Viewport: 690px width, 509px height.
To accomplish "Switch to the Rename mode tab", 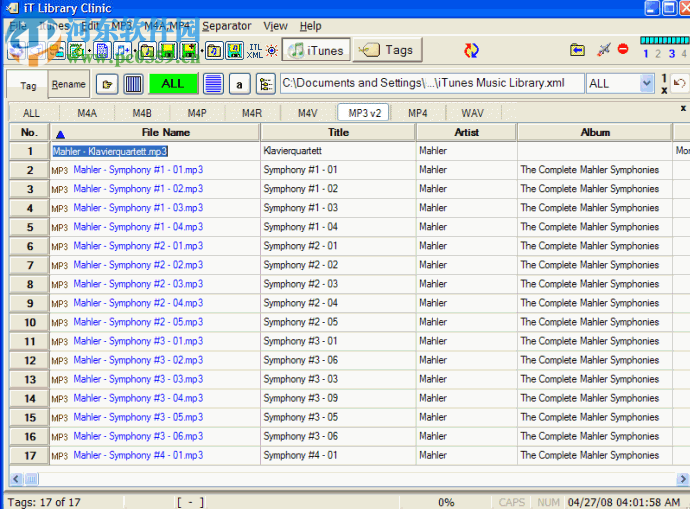I will [68, 85].
